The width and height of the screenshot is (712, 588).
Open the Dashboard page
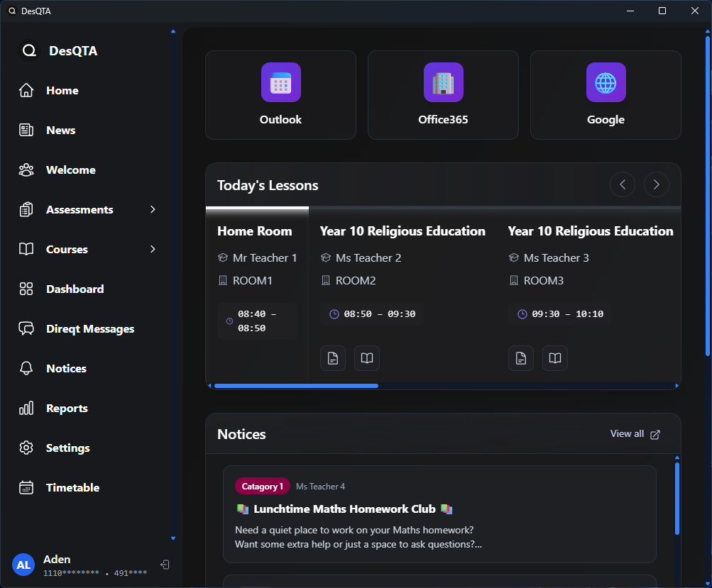(87, 289)
